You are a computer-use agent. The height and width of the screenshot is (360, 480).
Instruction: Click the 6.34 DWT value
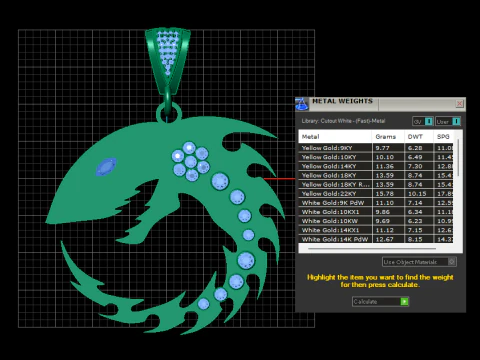[x=415, y=212]
